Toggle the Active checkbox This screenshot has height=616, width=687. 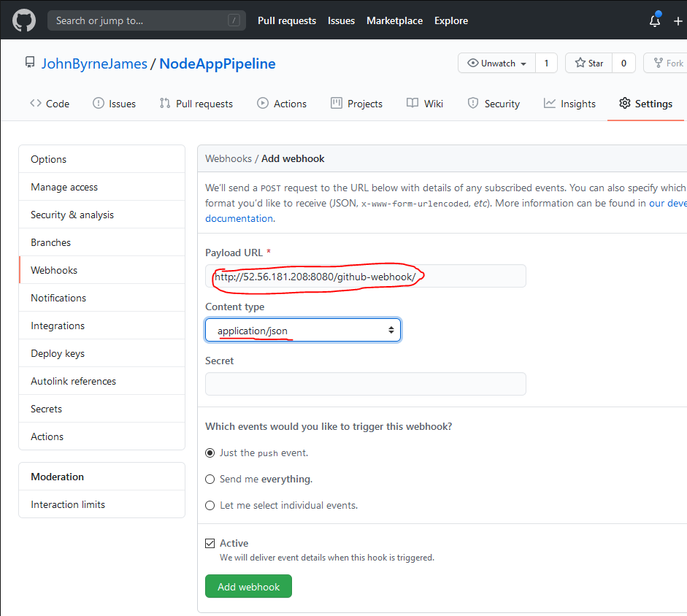tap(210, 543)
